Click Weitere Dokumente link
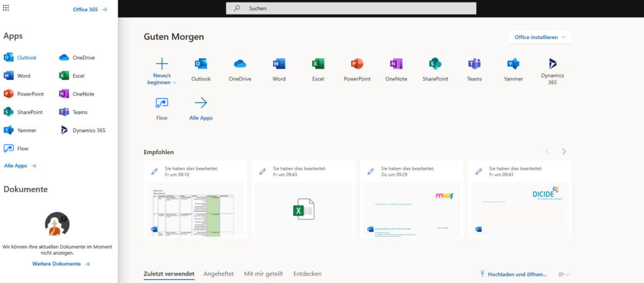644x283 pixels. point(61,264)
